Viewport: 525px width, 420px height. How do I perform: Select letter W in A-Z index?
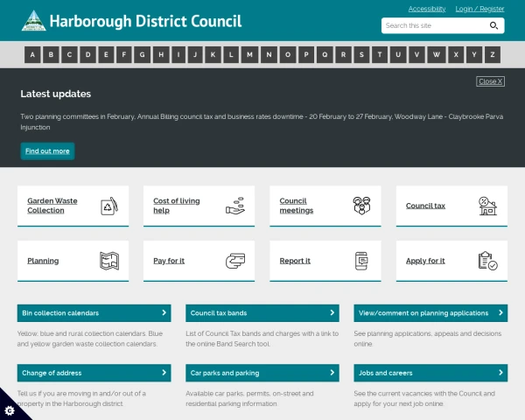click(x=437, y=54)
